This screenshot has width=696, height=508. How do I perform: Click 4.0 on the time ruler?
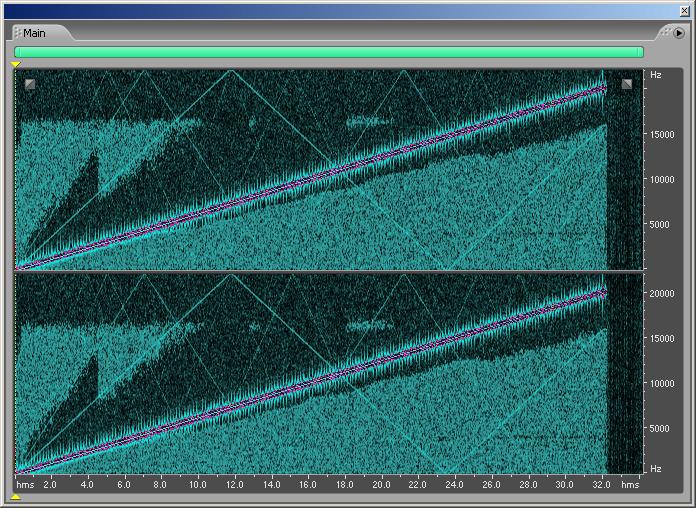tap(87, 484)
